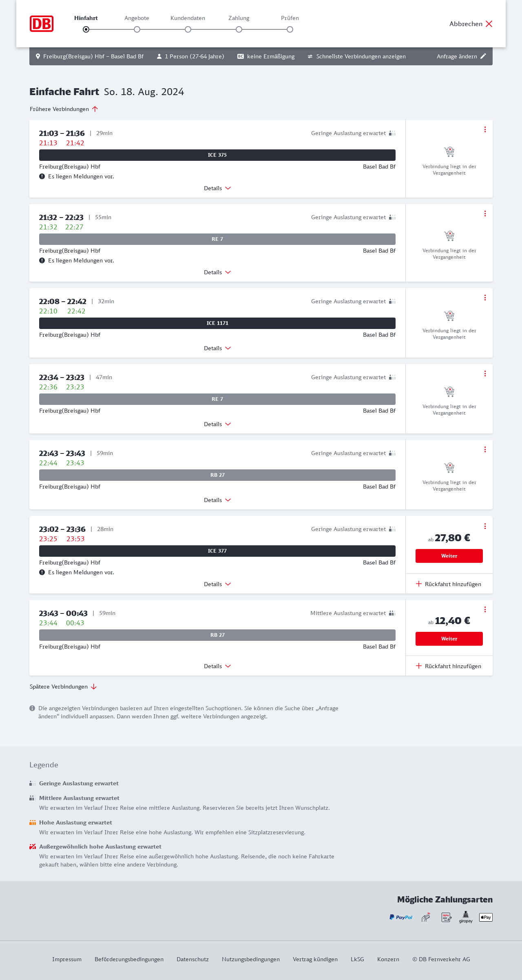Select the Zahlung step circle
Image resolution: width=522 pixels, height=980 pixels.
pos(239,29)
